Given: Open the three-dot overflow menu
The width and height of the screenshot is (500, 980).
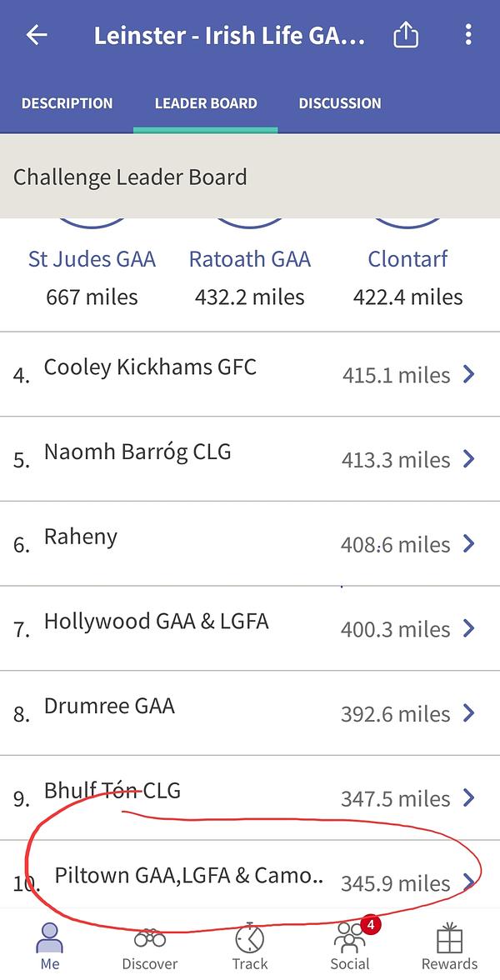Looking at the screenshot, I should pyautogui.click(x=468, y=35).
